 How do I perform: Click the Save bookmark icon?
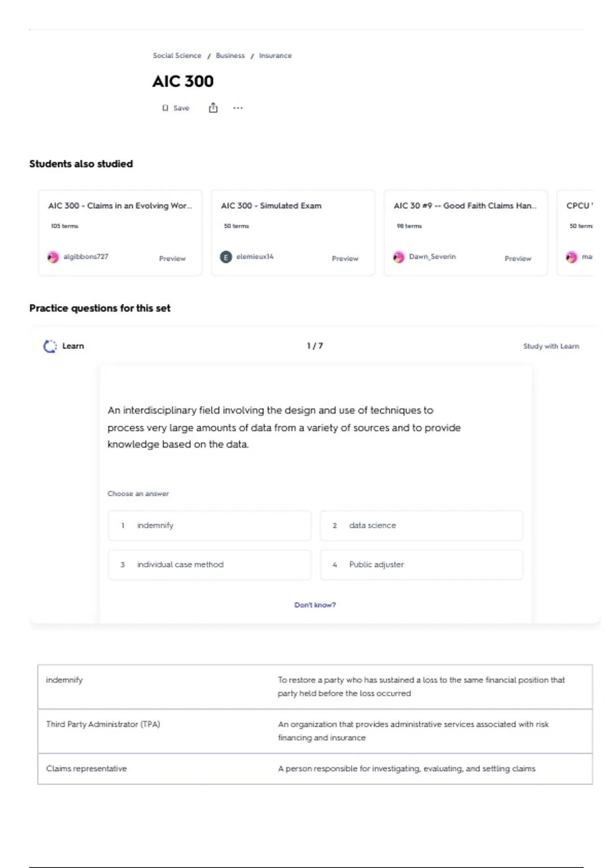point(165,108)
